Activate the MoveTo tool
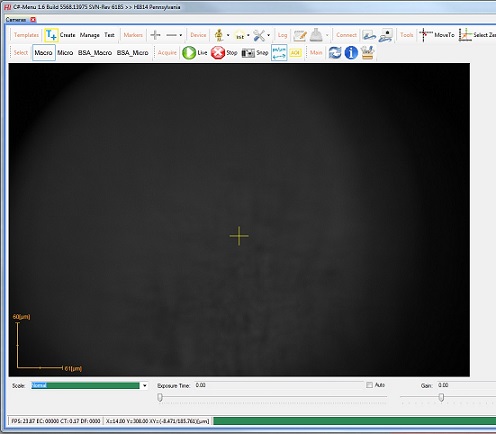 [437, 35]
